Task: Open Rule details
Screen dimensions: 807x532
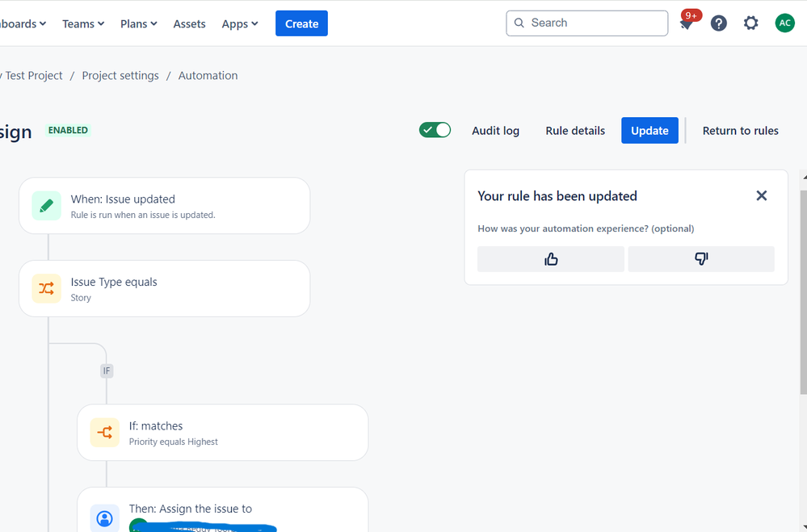Action: (575, 131)
